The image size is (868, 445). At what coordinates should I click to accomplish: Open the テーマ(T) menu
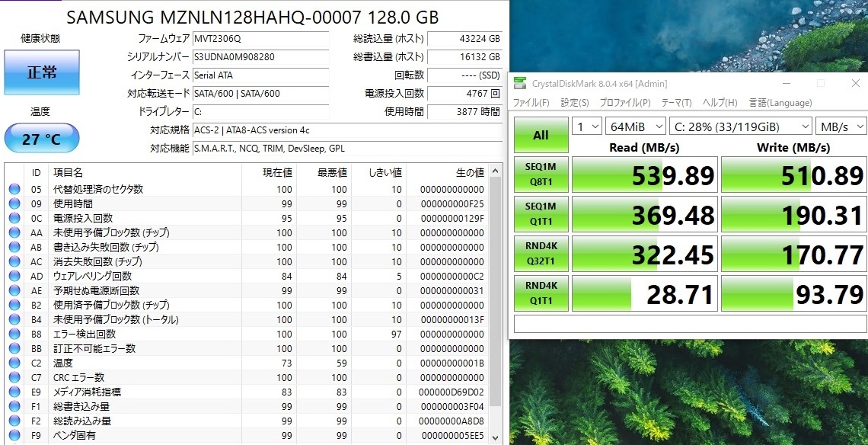676,103
